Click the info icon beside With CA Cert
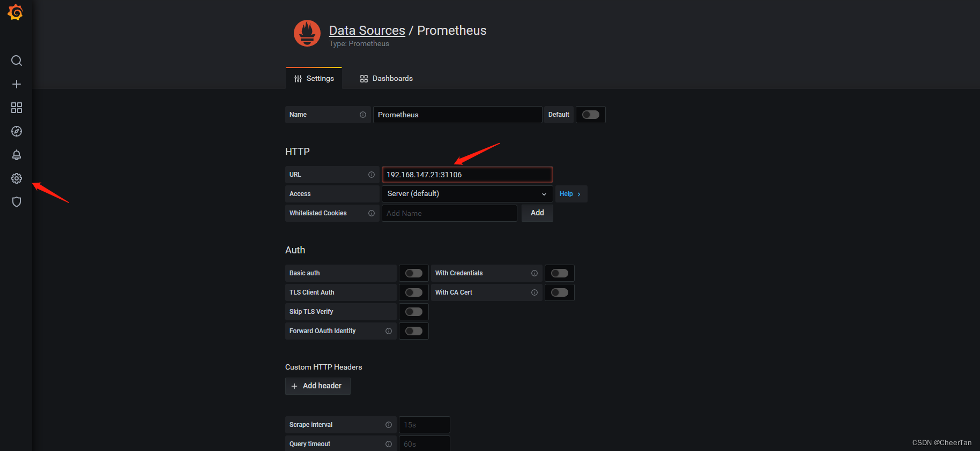Viewport: 980px width, 451px height. (x=534, y=292)
